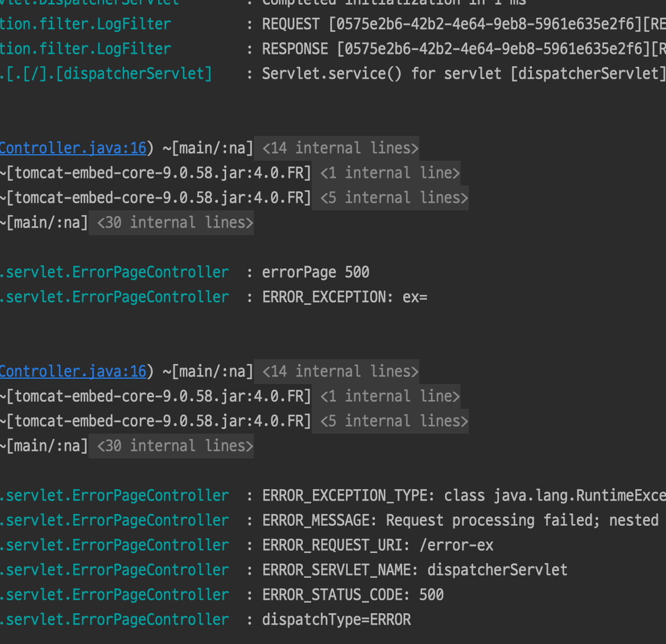Click the 'errorPage 500' log text
Screen dimensions: 666x644
point(316,272)
